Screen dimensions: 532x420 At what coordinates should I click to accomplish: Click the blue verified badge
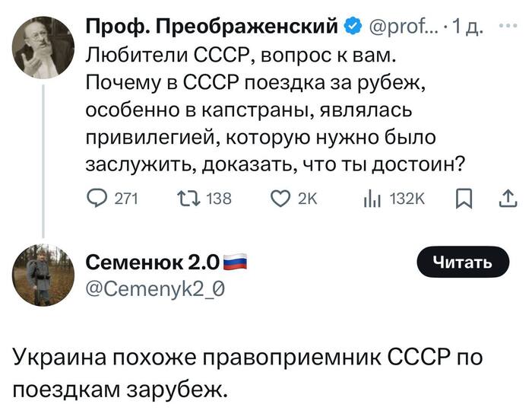click(352, 28)
